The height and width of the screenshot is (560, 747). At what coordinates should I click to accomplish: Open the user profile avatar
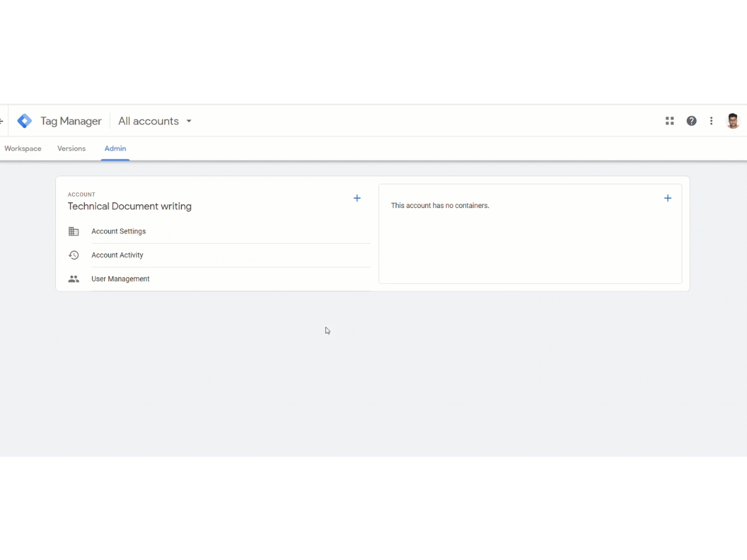point(733,121)
